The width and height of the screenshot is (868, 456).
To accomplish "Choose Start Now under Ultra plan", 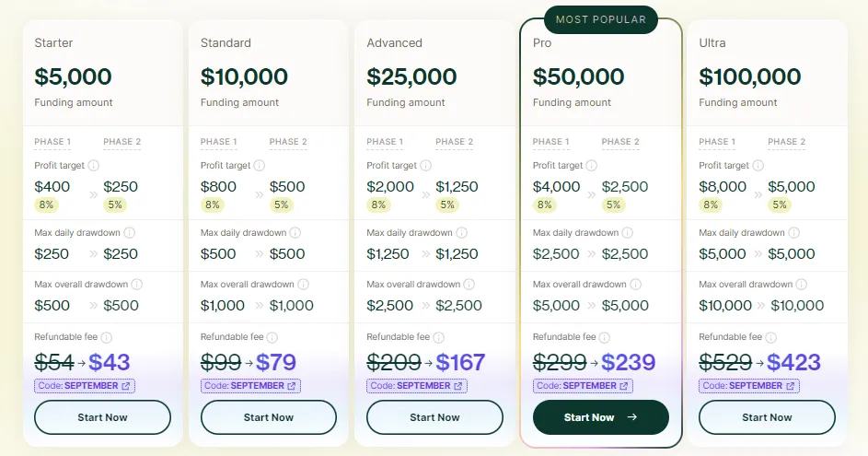I will (x=767, y=417).
